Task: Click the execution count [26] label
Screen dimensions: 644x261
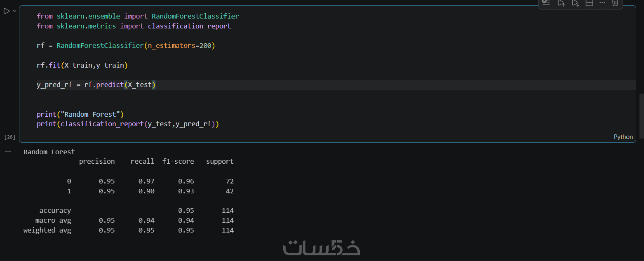Action: pyautogui.click(x=9, y=137)
